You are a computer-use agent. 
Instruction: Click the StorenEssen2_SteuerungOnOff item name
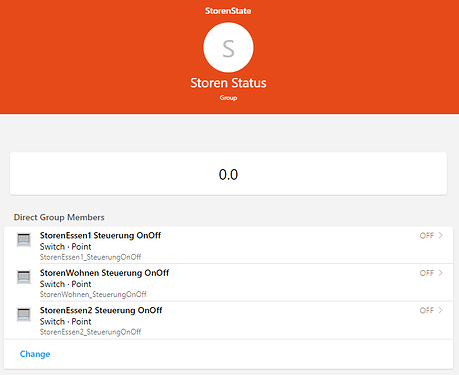pyautogui.click(x=90, y=332)
